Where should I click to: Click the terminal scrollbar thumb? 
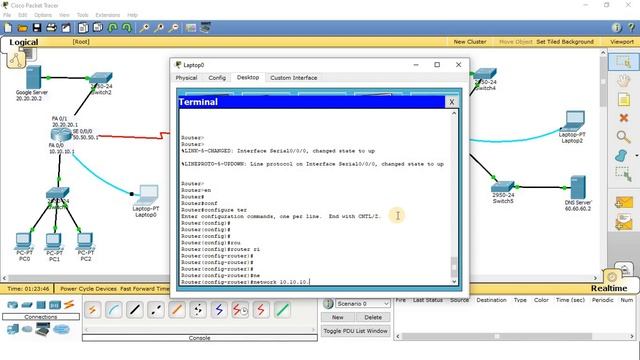454,266
